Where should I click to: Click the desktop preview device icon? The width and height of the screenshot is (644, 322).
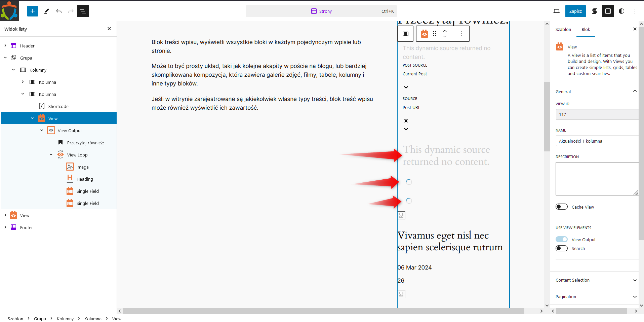[x=557, y=11]
